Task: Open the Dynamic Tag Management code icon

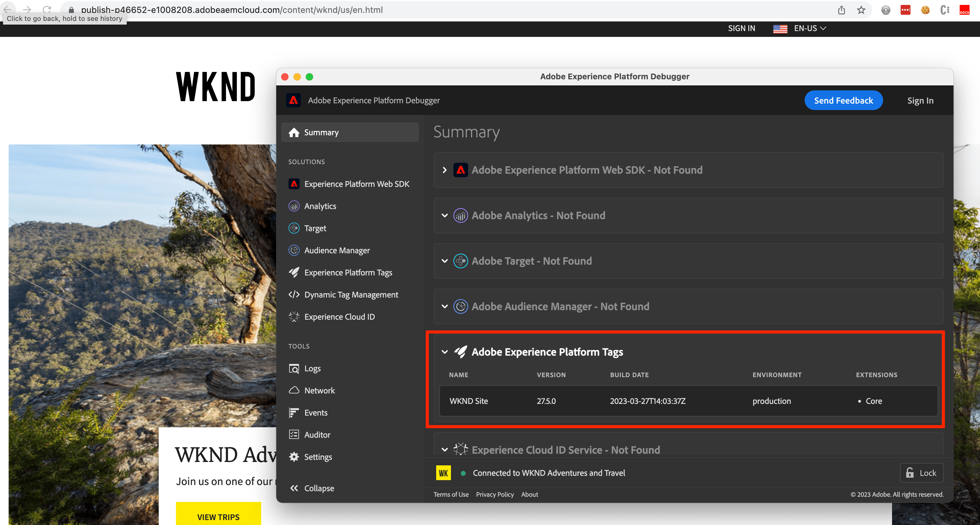Action: click(294, 295)
